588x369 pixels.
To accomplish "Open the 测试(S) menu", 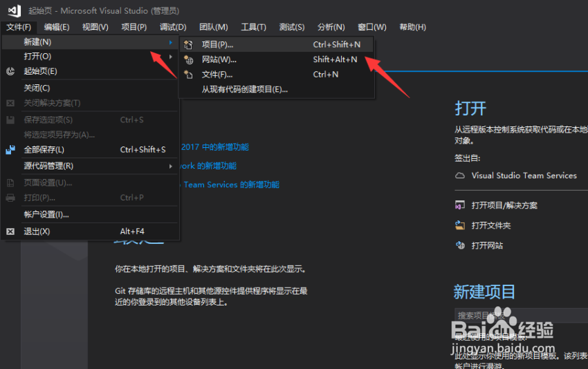I will (292, 27).
